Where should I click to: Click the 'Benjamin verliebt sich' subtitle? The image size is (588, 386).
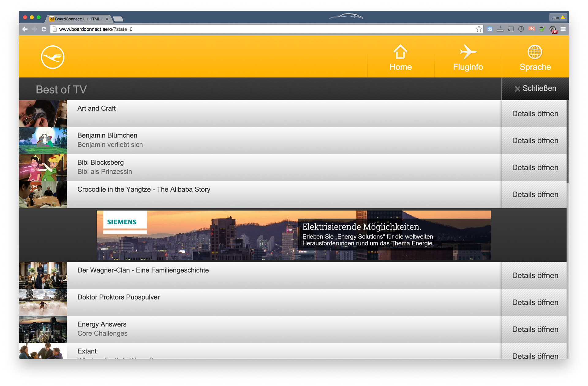click(110, 145)
